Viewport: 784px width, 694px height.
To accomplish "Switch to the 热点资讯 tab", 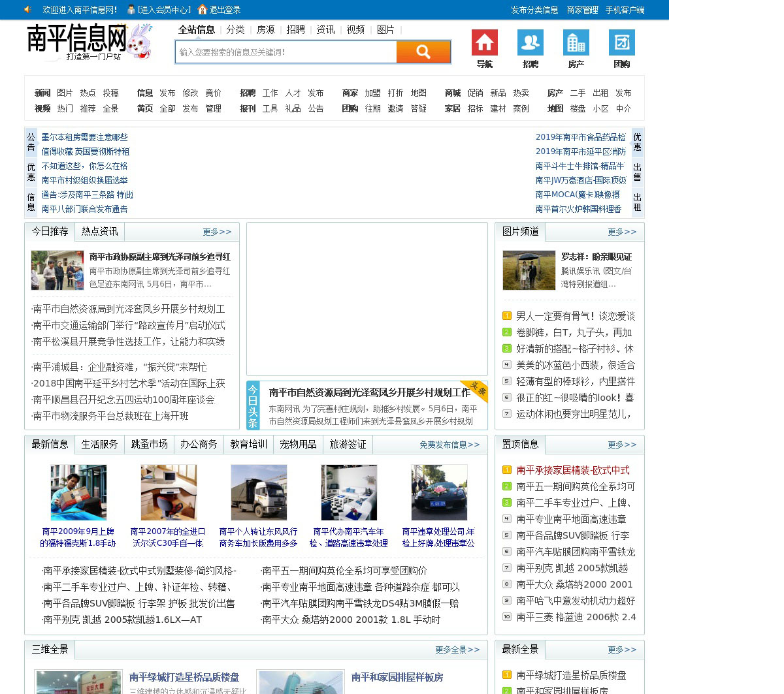I will click(x=99, y=232).
